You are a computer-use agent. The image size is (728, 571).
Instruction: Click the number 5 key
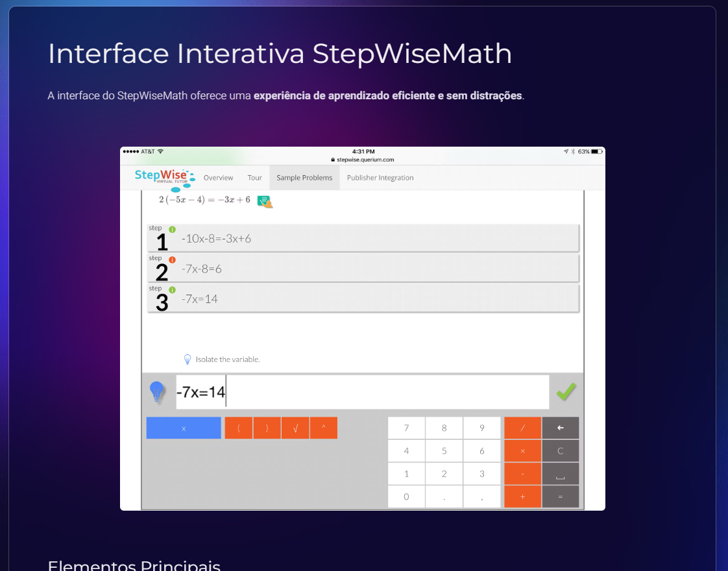point(444,451)
